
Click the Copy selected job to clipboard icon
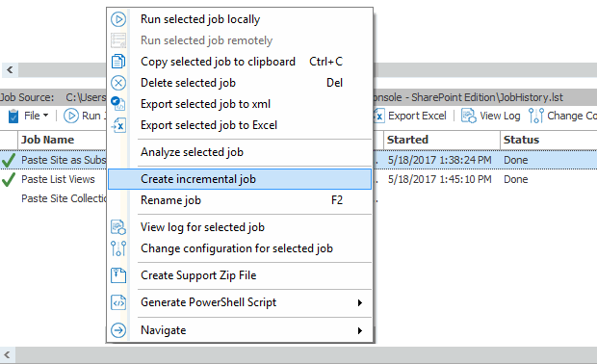pyautogui.click(x=118, y=62)
